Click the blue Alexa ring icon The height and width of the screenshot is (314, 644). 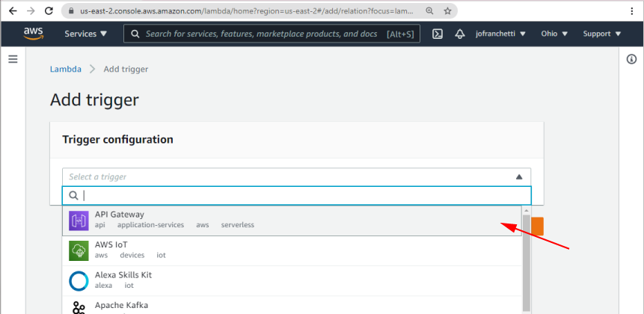[x=79, y=281]
